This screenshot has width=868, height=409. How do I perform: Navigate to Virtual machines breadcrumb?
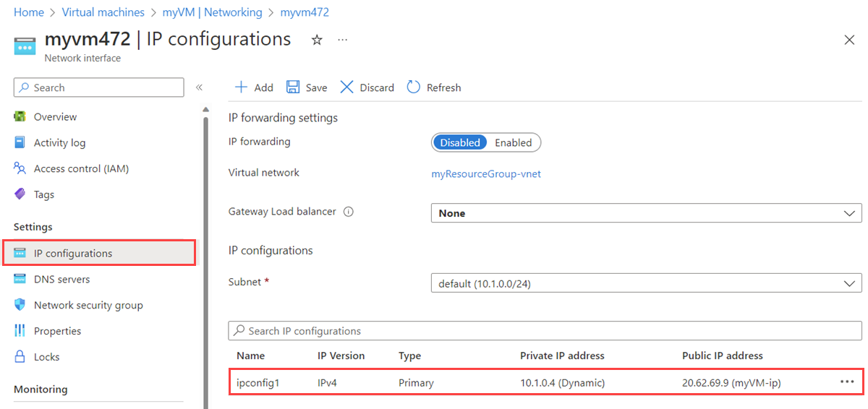pos(103,12)
